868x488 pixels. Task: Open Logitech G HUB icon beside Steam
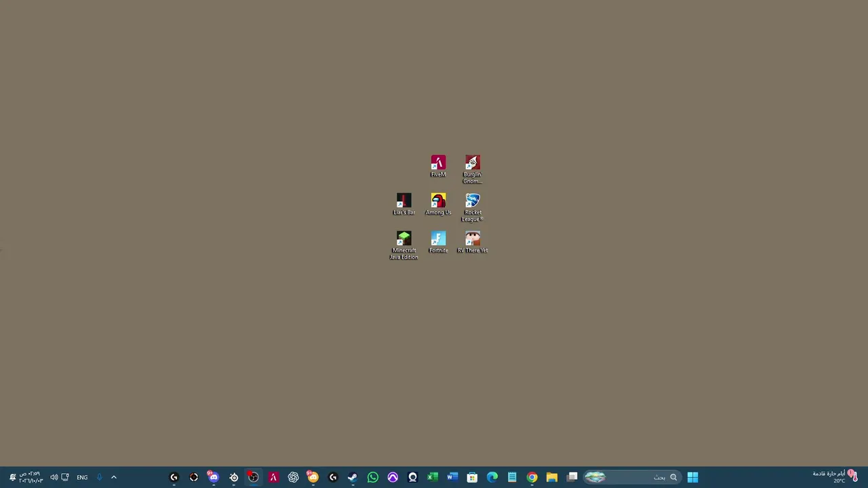click(333, 477)
